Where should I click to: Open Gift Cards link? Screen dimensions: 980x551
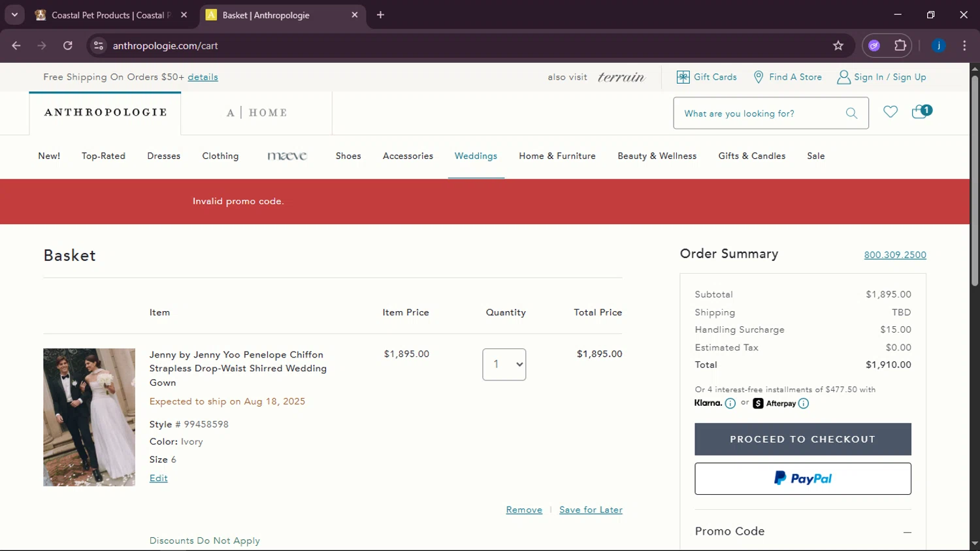[x=707, y=77]
